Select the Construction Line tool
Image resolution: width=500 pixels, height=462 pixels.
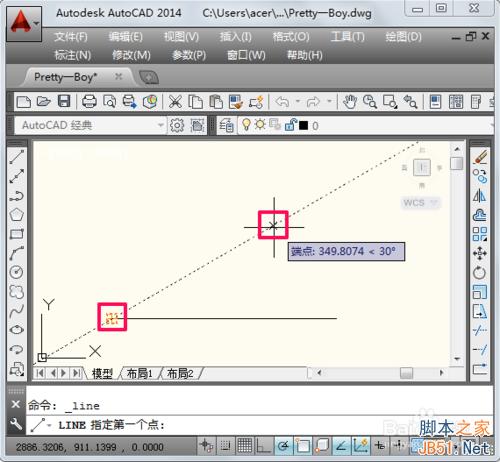[x=16, y=176]
